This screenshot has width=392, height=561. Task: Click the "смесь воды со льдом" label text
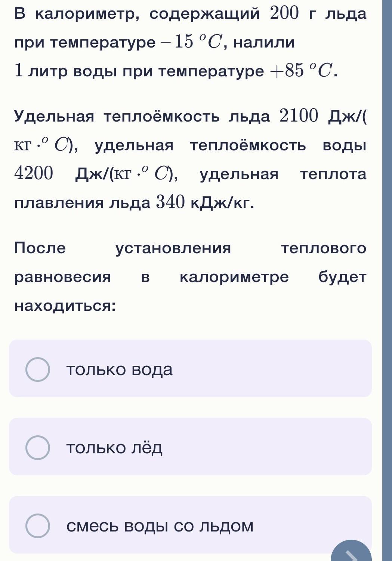160,526
